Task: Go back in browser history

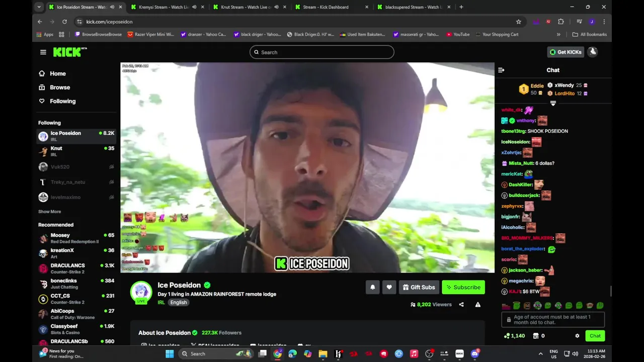Action: (x=40, y=22)
